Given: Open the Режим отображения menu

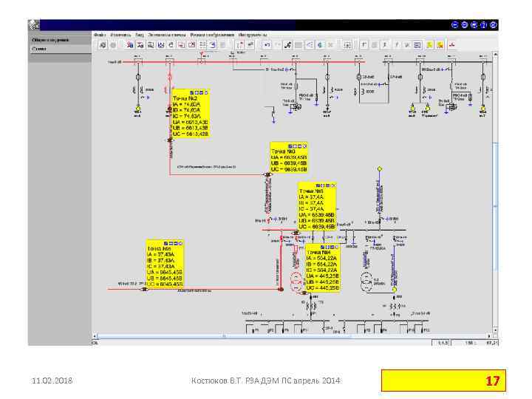Looking at the screenshot, I should coord(212,35).
